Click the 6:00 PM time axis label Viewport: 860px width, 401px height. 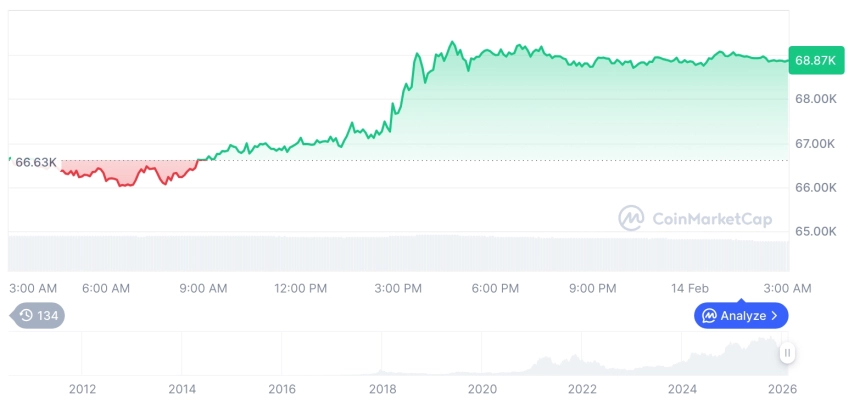[495, 288]
